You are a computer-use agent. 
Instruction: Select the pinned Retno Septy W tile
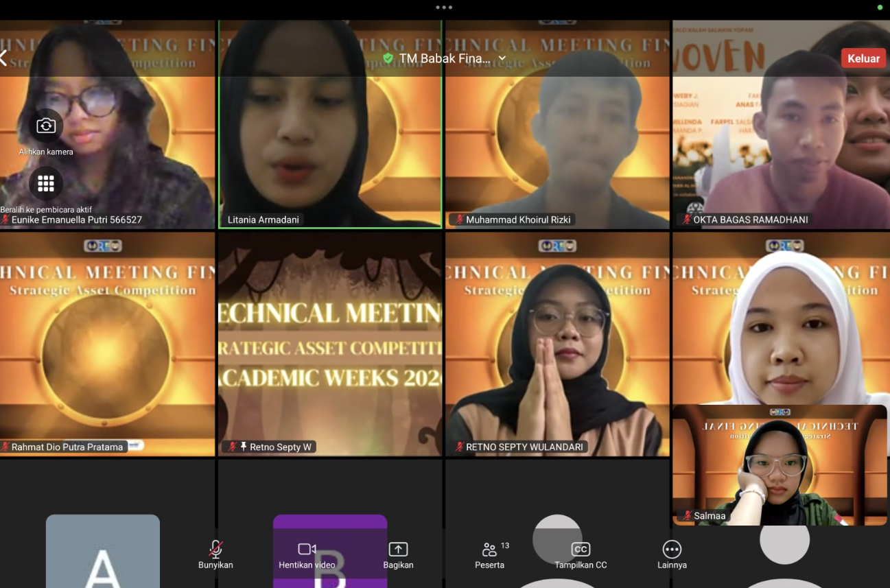pos(330,344)
